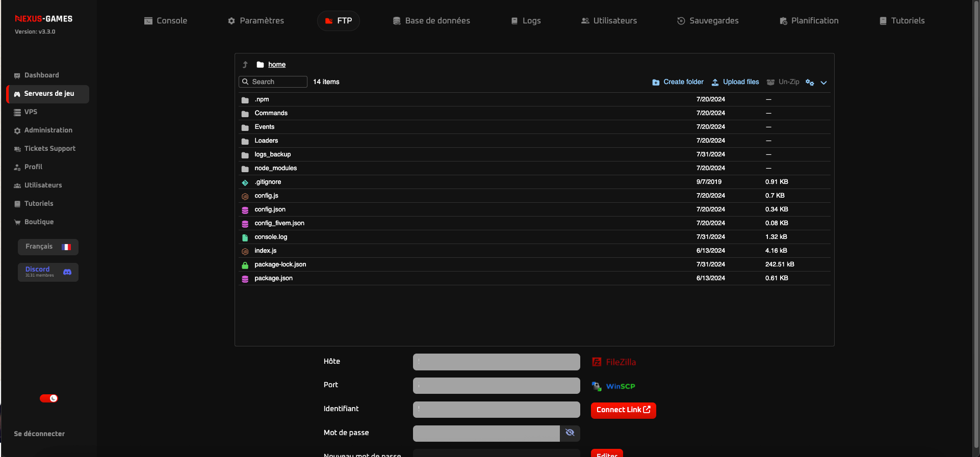Viewport: 980px width, 457px height.
Task: Toggle the dark mode switch
Action: (49, 398)
